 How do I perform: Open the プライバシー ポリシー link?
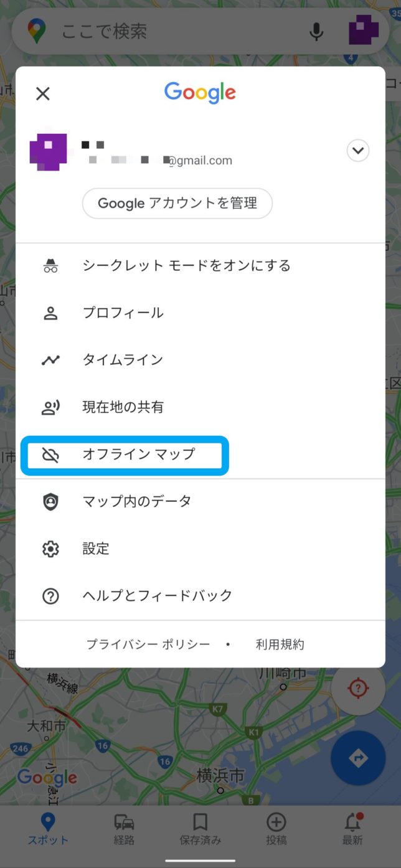pyautogui.click(x=148, y=644)
